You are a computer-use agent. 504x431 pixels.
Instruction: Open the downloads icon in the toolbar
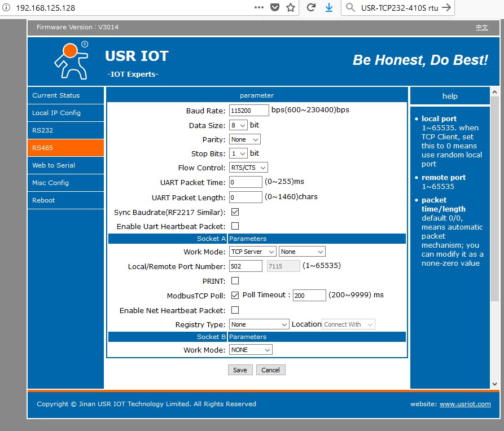pos(329,8)
